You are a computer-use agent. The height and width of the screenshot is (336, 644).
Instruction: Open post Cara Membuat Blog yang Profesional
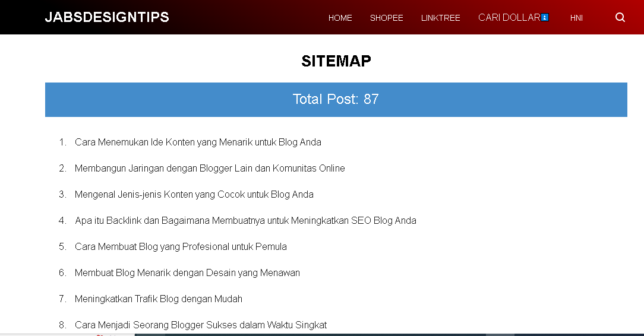pyautogui.click(x=180, y=246)
